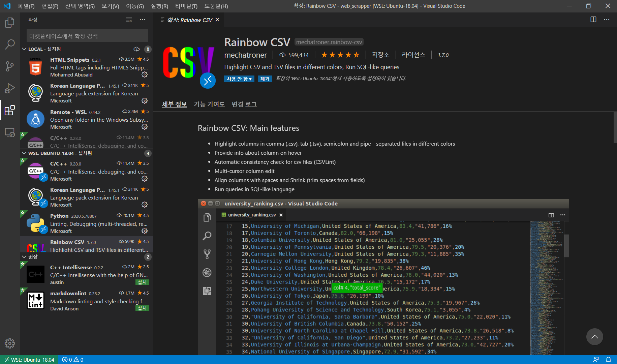Click the install-in-WSL cloud icon for LOCAL
The width and height of the screenshot is (617, 364).
click(136, 49)
